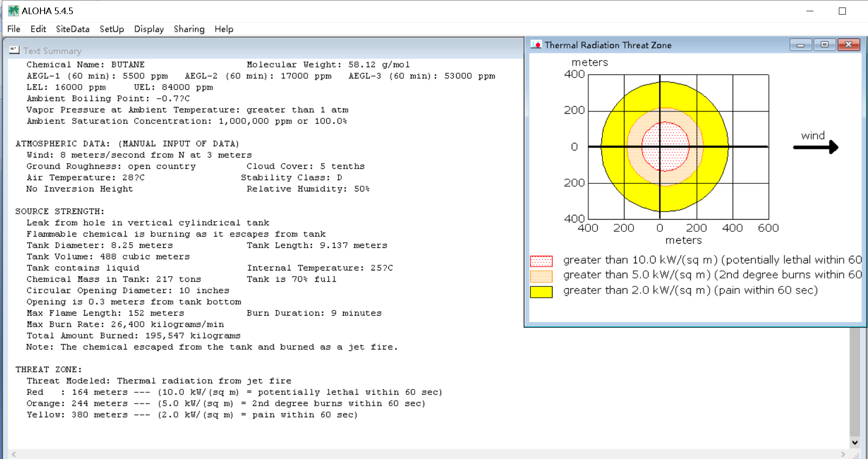This screenshot has height=459, width=868.
Task: Click the scroll down arrow of Text Summary
Action: (855, 443)
